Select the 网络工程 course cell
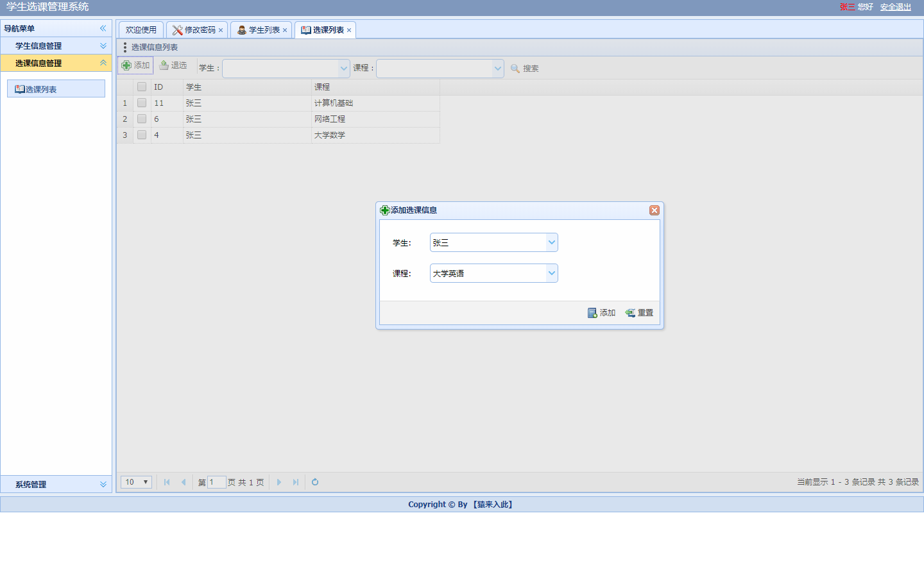Screen dimensions: 924x570 coord(375,119)
